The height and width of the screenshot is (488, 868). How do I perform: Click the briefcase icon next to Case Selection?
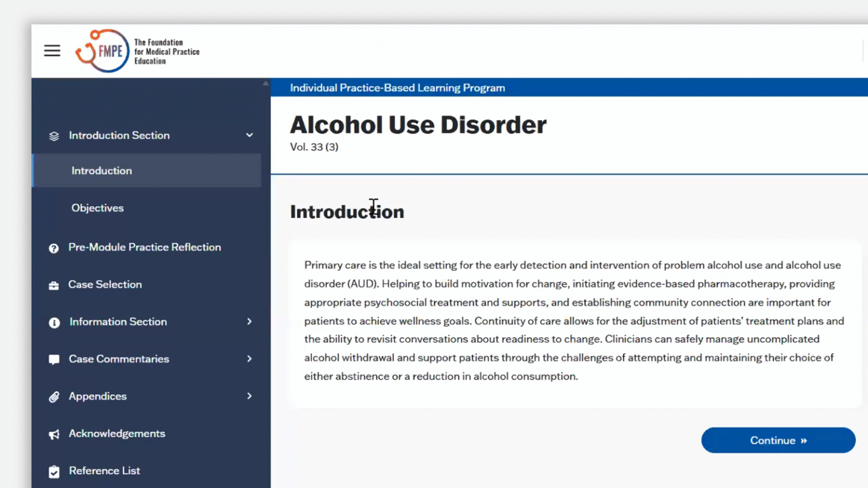54,285
